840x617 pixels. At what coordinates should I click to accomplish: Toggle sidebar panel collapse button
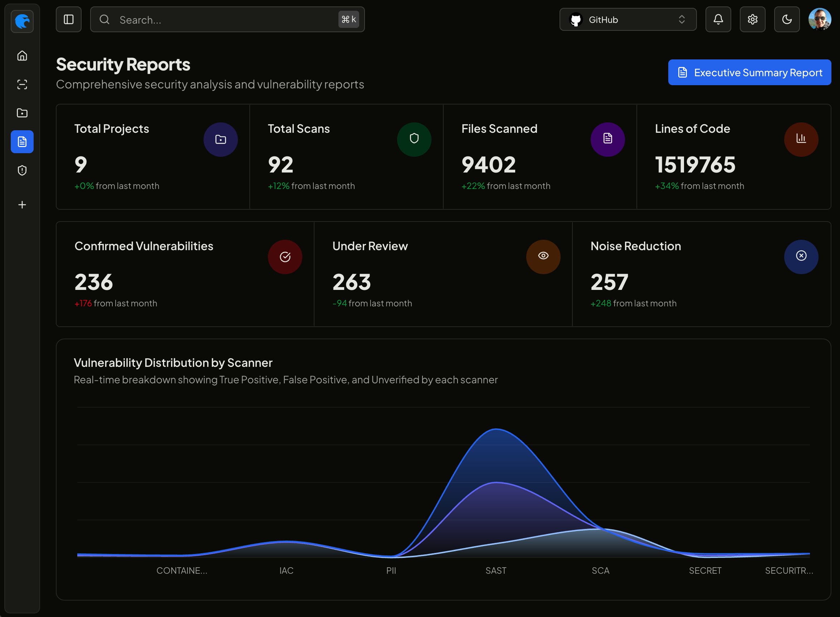69,19
